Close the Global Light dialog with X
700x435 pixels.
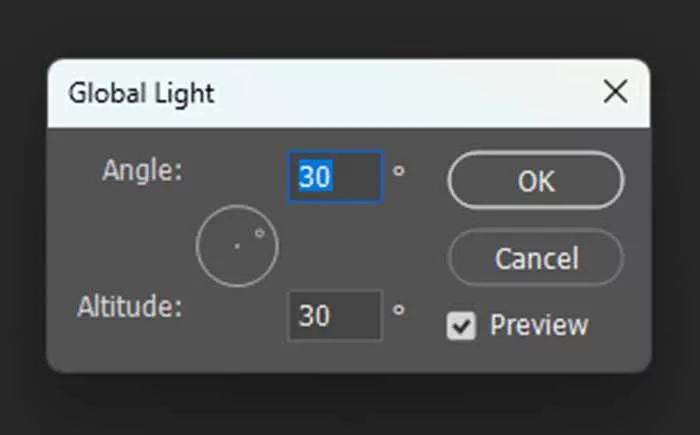tap(616, 93)
